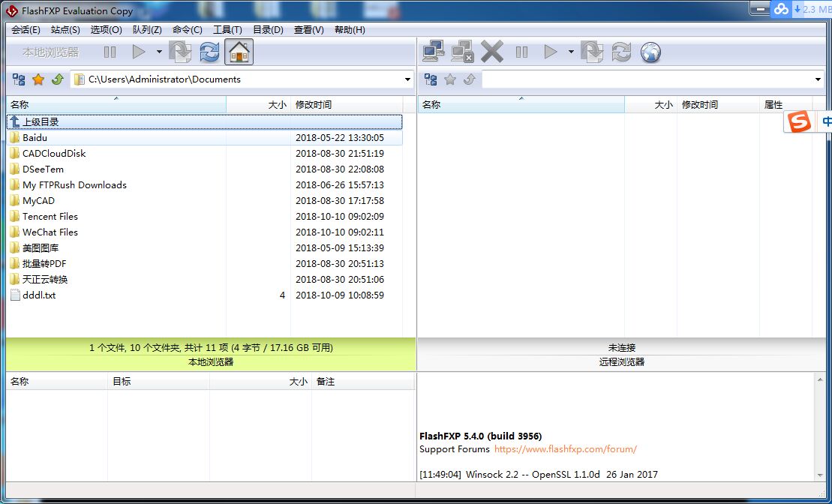Click the 未连接 remote status text
Screen dimensions: 832x504
pyautogui.click(x=621, y=348)
